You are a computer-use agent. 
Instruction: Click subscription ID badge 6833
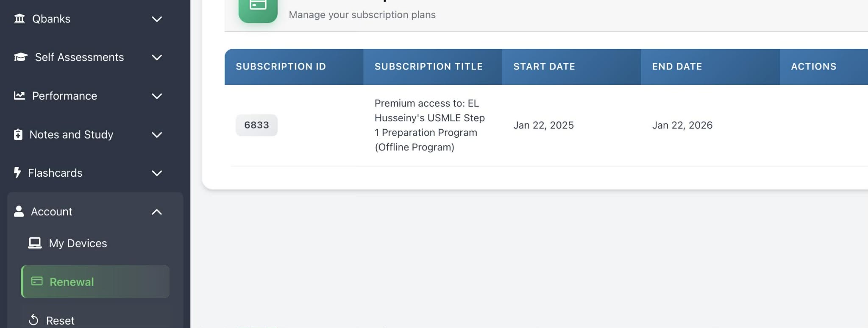[256, 125]
